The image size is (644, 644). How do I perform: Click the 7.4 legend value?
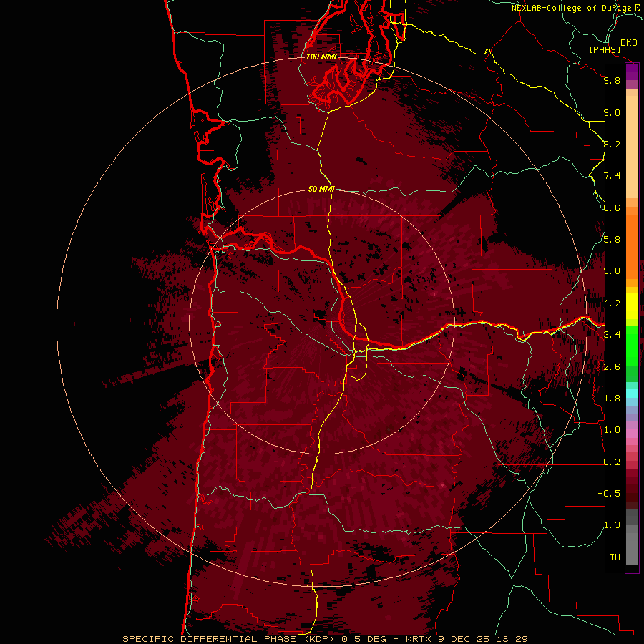pos(612,176)
